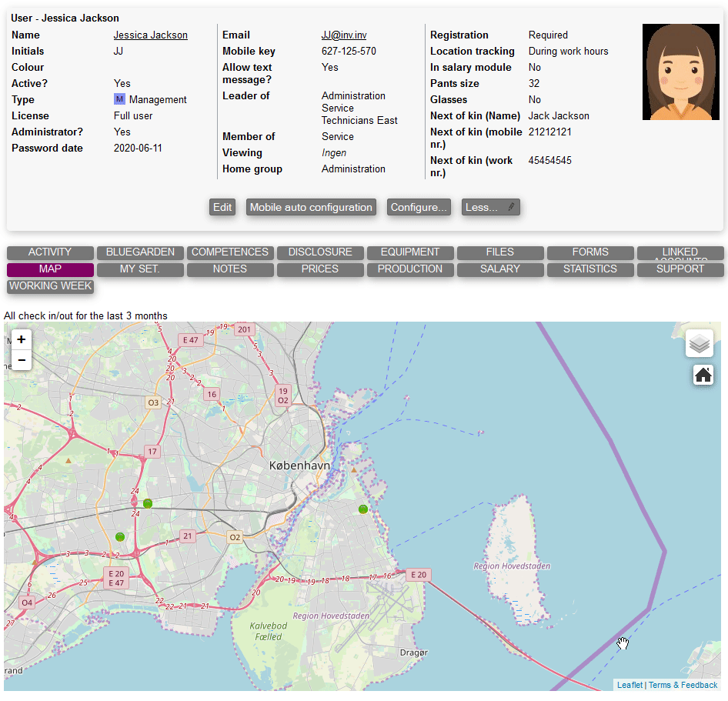
Task: Click the green marker near route 24
Action: click(x=148, y=503)
